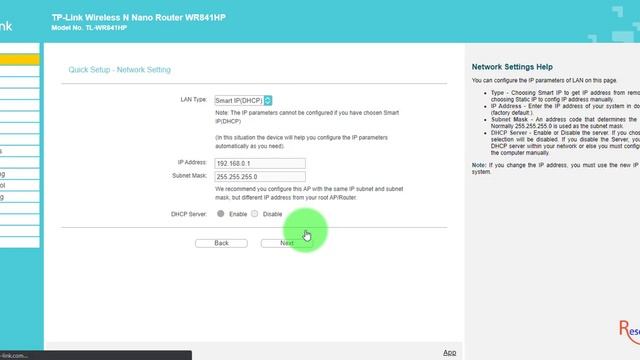Select the Disable DHCP Server radio button
This screenshot has width=640, height=360.
pos(255,213)
